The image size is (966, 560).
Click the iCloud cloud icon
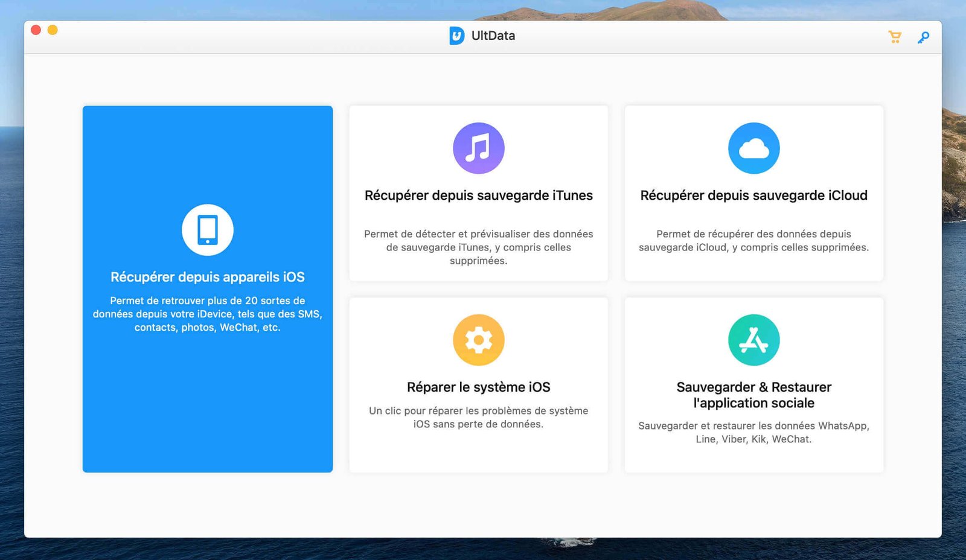tap(754, 148)
